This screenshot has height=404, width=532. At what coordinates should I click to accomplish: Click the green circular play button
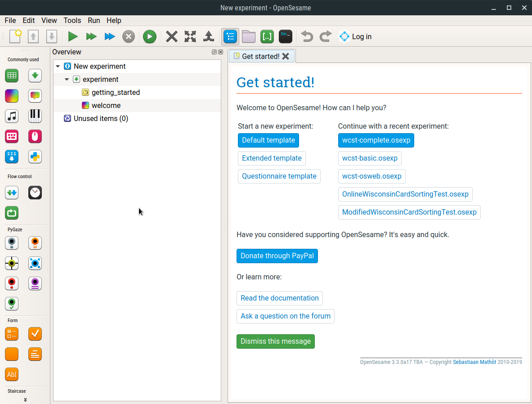(x=150, y=36)
